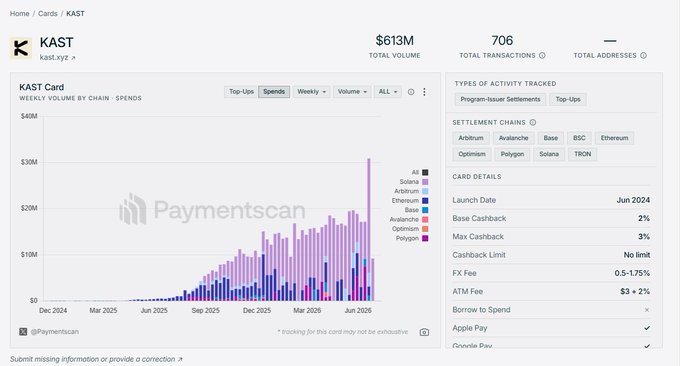Image resolution: width=680 pixels, height=366 pixels.
Task: Select the Spends chart toggle
Action: tap(274, 92)
